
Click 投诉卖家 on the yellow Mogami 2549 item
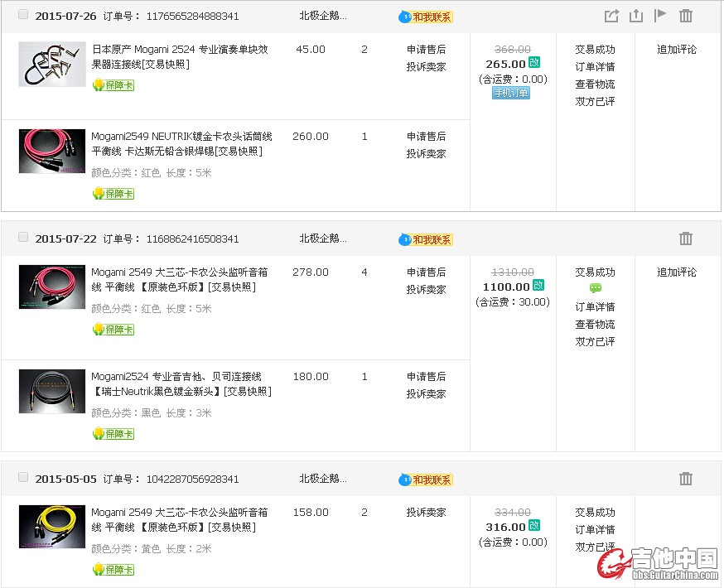[x=426, y=513]
